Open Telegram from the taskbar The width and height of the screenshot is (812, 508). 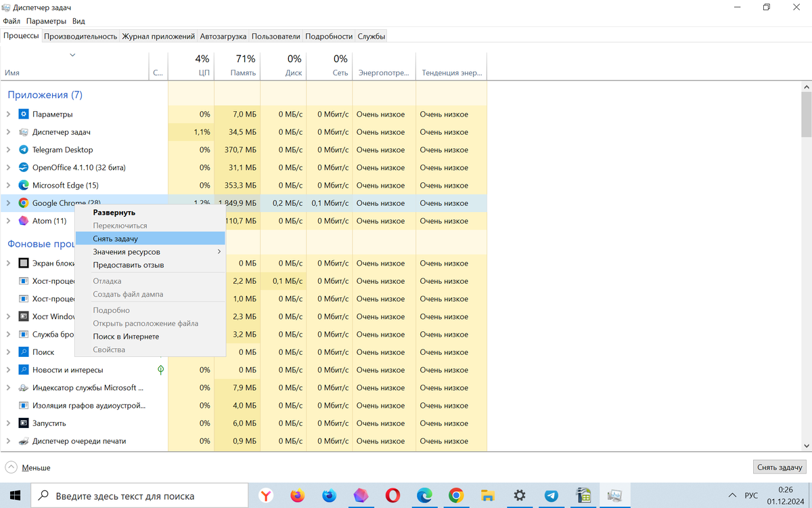551,496
